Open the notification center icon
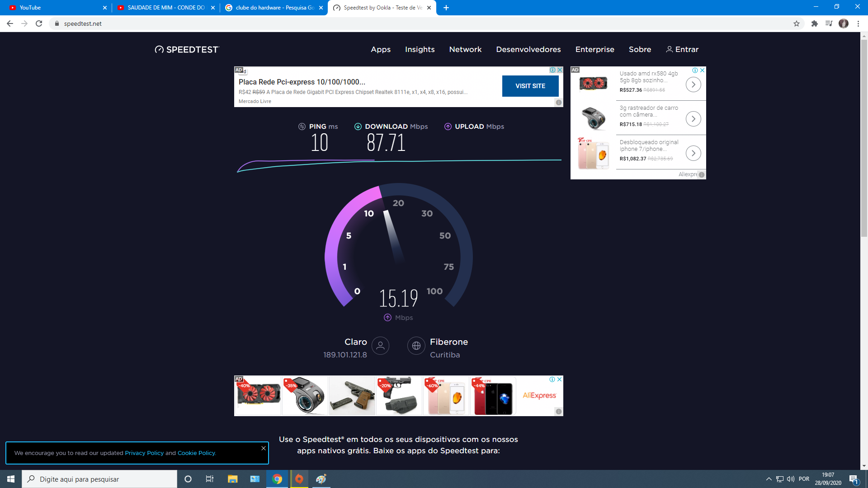The width and height of the screenshot is (868, 488). pos(854,479)
